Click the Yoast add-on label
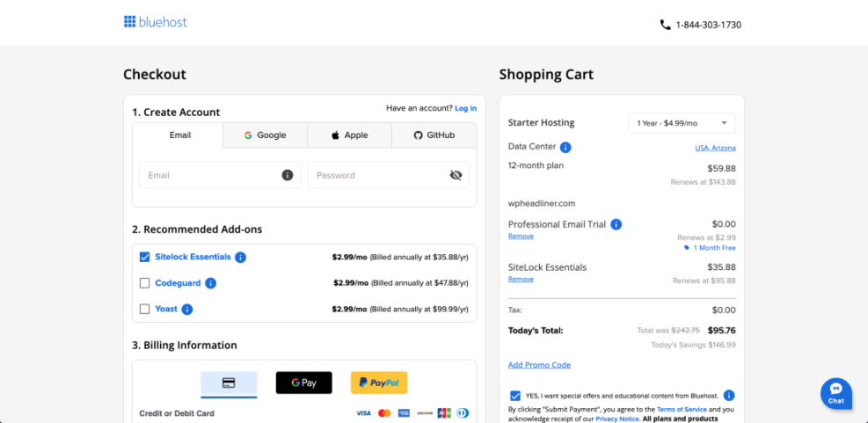 pyautogui.click(x=166, y=309)
